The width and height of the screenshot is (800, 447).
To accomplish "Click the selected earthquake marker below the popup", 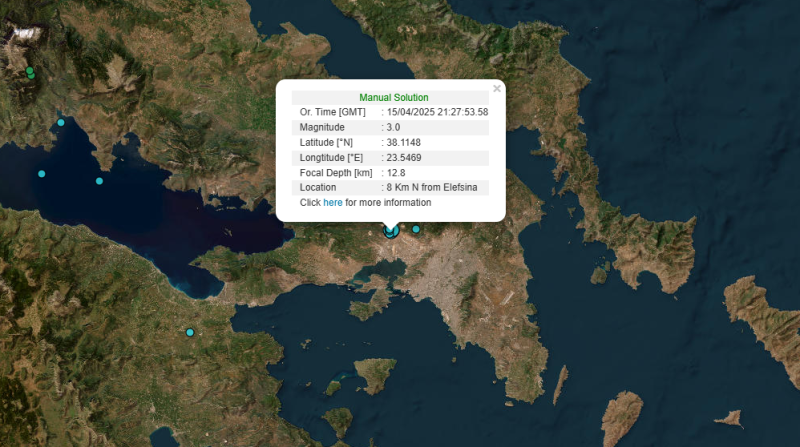I will coord(391,231).
